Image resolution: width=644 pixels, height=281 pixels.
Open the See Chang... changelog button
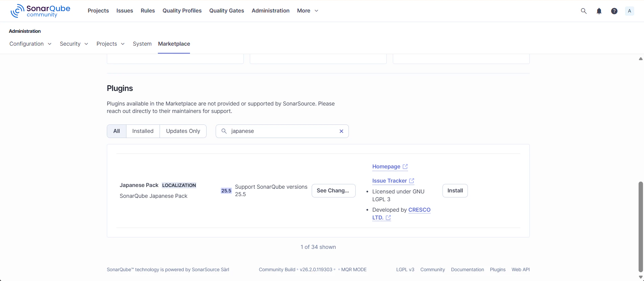(333, 191)
